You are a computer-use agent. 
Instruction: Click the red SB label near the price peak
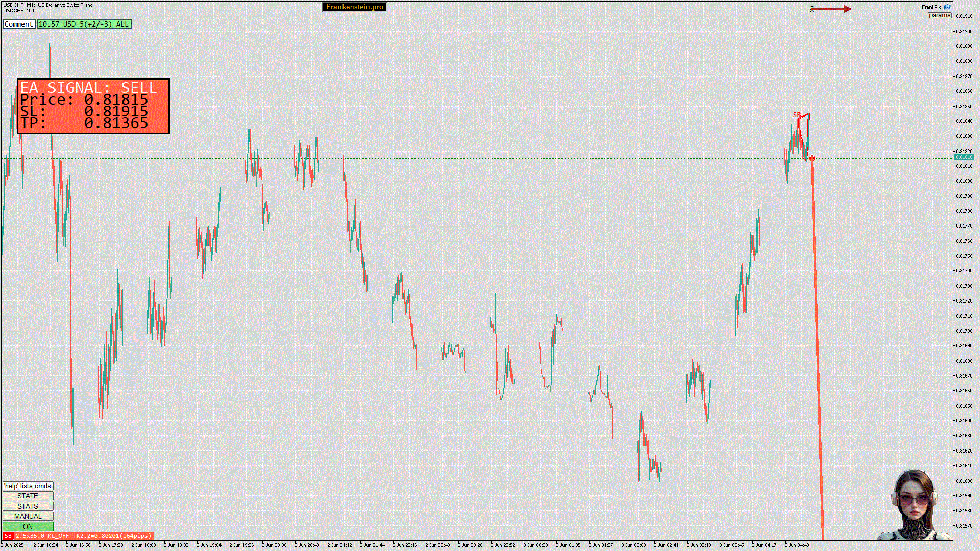(x=797, y=115)
